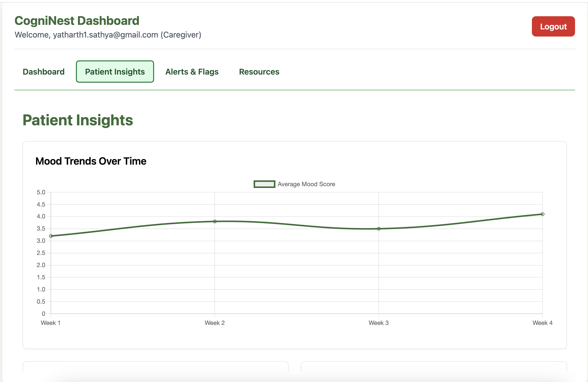Open the Dashboard tab
This screenshot has width=588, height=382.
coord(44,72)
